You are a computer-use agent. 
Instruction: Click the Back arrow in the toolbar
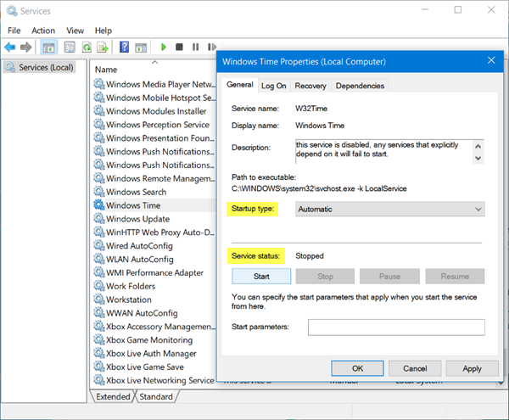pos(9,48)
